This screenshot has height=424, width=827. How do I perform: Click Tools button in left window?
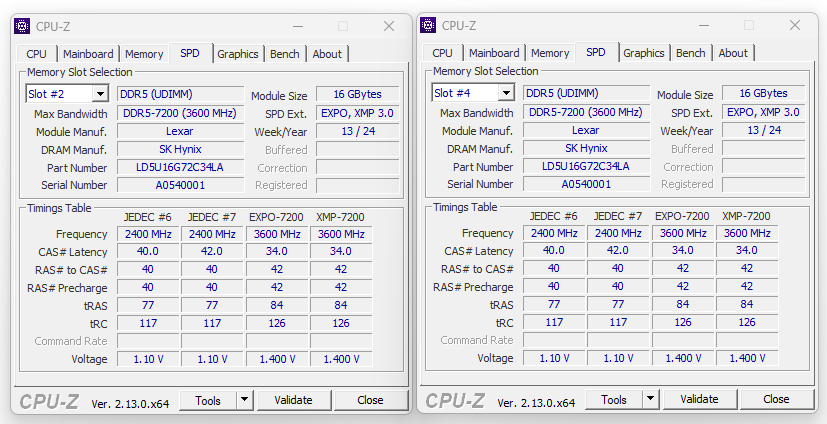208,400
